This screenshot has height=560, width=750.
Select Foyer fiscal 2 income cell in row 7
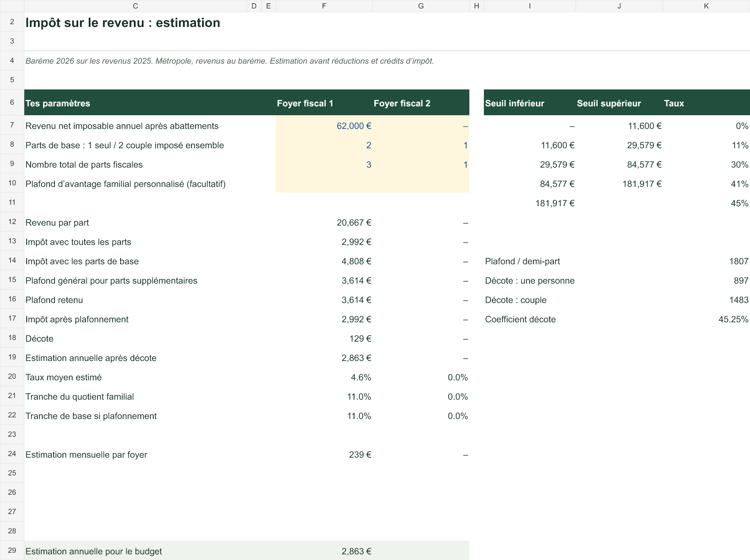click(421, 126)
